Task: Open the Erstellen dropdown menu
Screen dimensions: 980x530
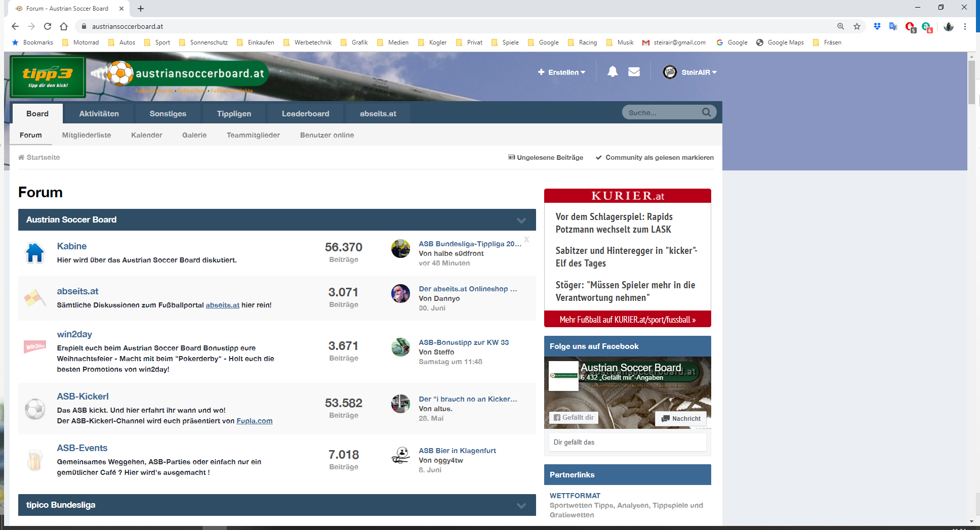Action: click(x=561, y=72)
